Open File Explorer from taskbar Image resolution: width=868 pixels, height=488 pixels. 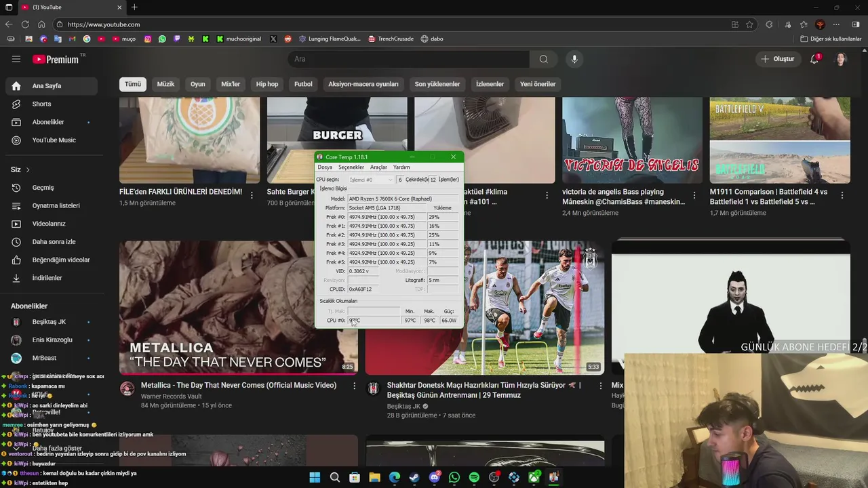pos(374,477)
